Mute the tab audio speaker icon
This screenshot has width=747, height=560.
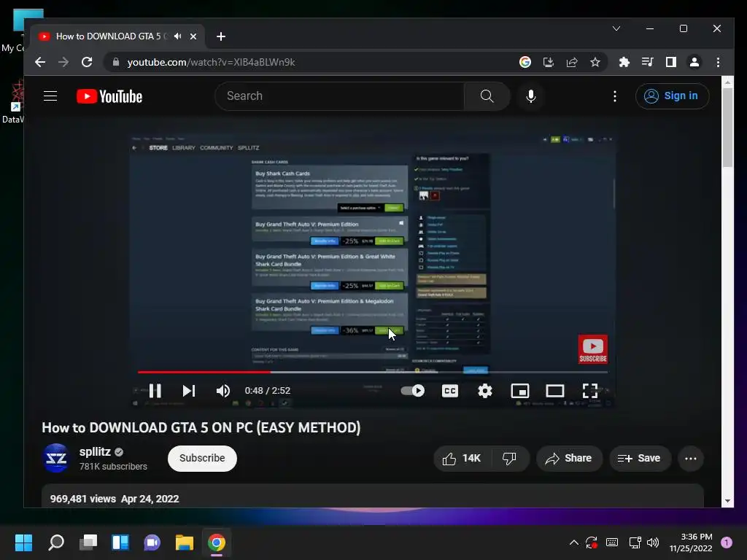(x=178, y=36)
